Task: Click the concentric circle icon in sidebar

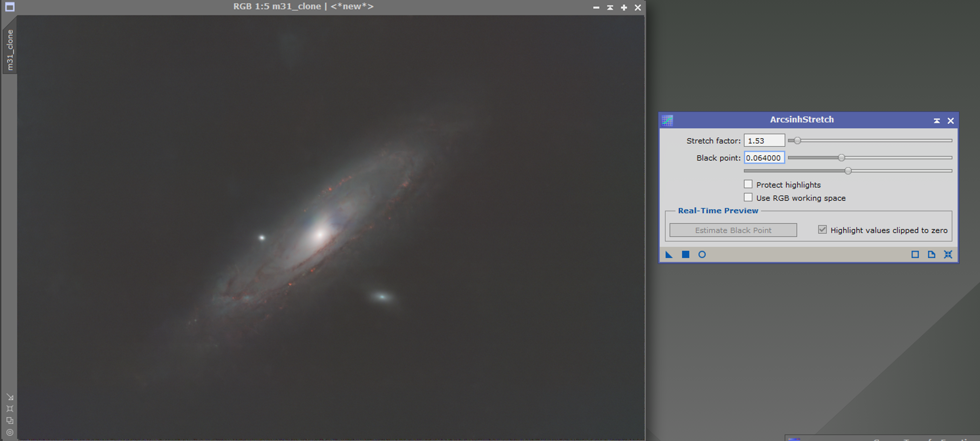Action: coord(10,433)
